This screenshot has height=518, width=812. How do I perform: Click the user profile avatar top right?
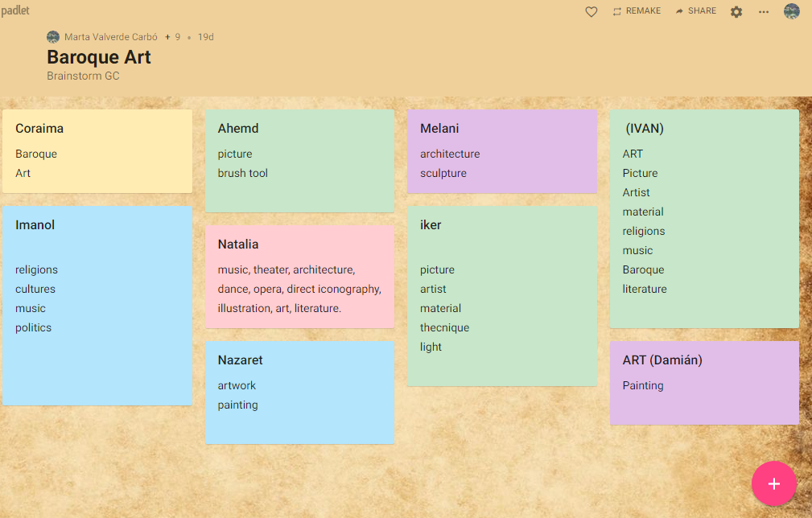tap(792, 11)
